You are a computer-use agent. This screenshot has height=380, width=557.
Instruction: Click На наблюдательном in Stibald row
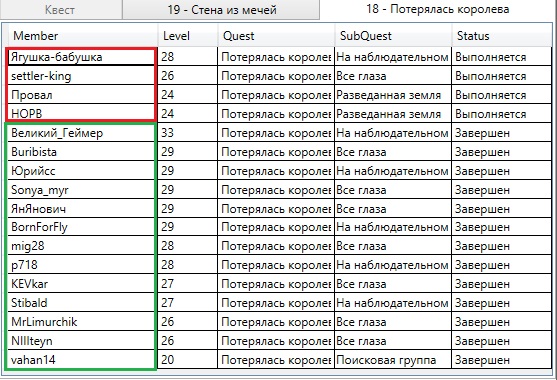(x=393, y=303)
